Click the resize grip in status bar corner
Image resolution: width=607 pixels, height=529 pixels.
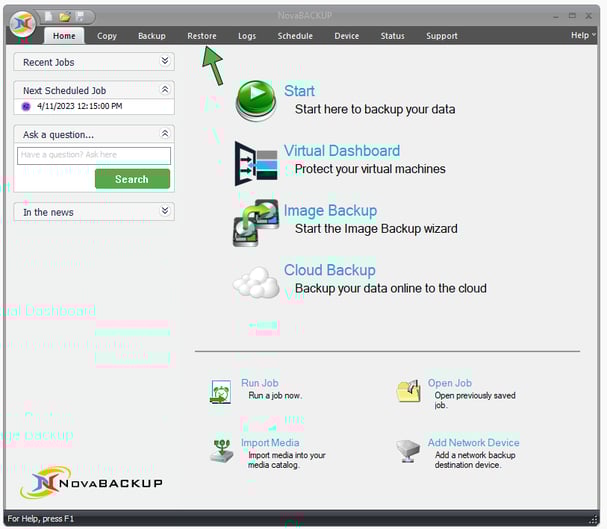[x=593, y=519]
